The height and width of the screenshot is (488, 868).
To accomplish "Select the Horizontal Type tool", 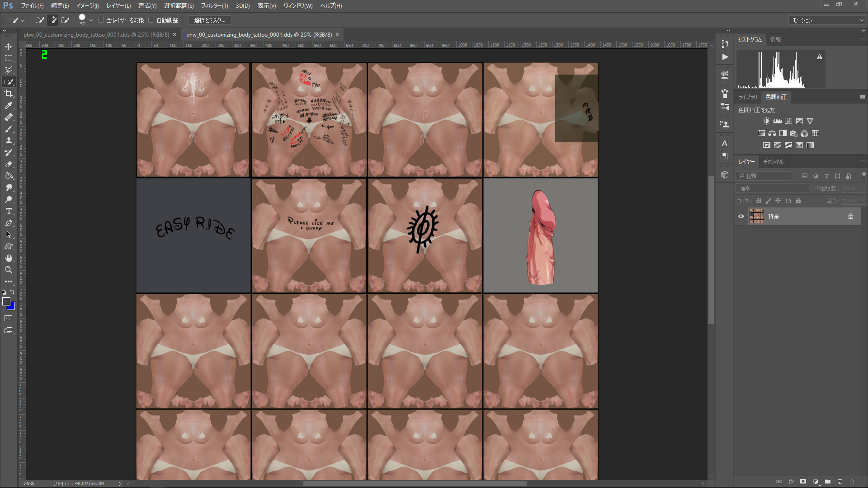I will (9, 211).
